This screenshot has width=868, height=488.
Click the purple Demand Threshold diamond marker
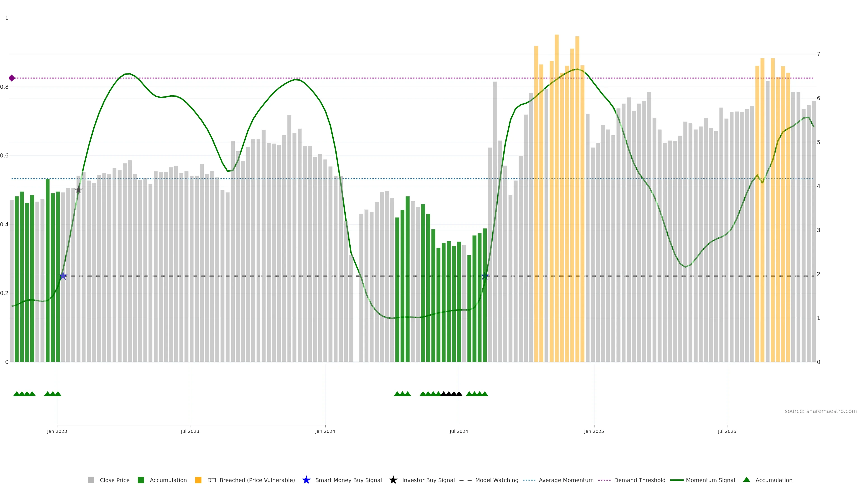(x=12, y=78)
